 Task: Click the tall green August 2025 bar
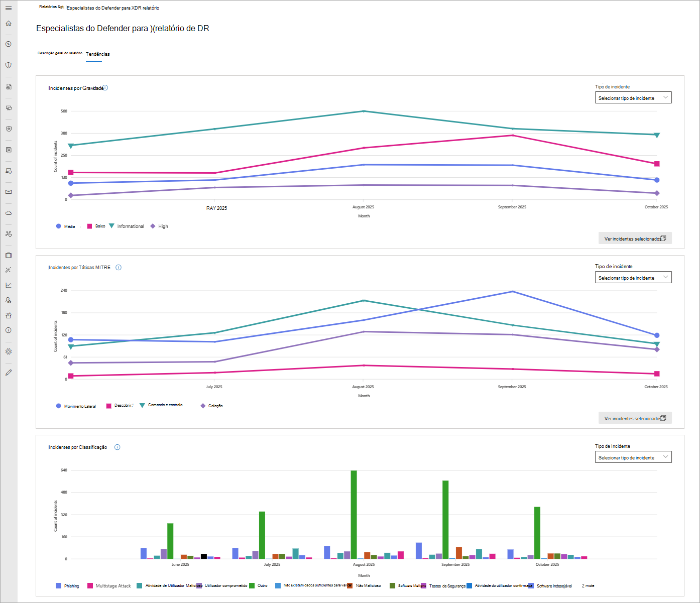click(x=354, y=515)
